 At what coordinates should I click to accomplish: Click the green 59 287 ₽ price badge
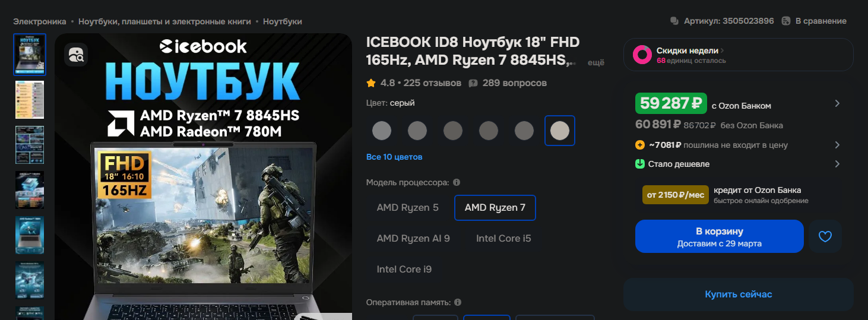671,103
